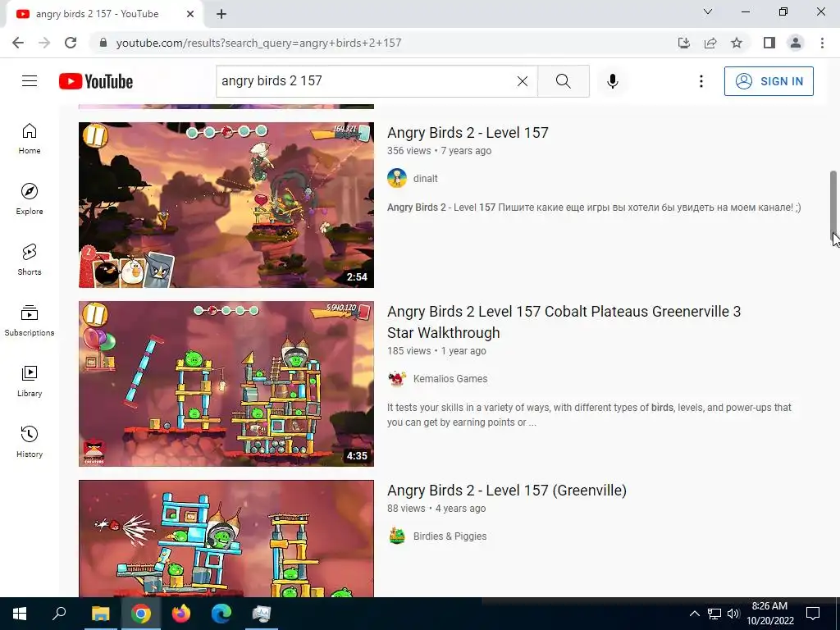This screenshot has height=630, width=840.
Task: Launch Firefox from the taskbar
Action: pos(181,614)
